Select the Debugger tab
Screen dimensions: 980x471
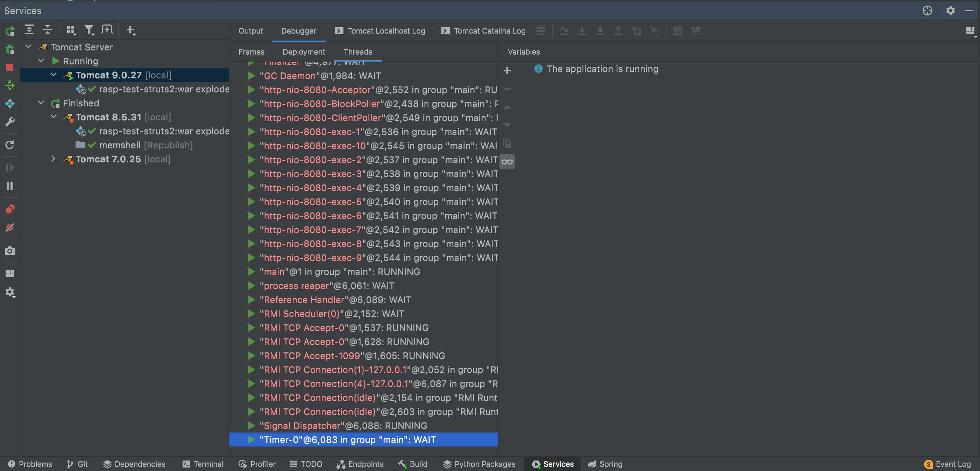pyautogui.click(x=299, y=31)
